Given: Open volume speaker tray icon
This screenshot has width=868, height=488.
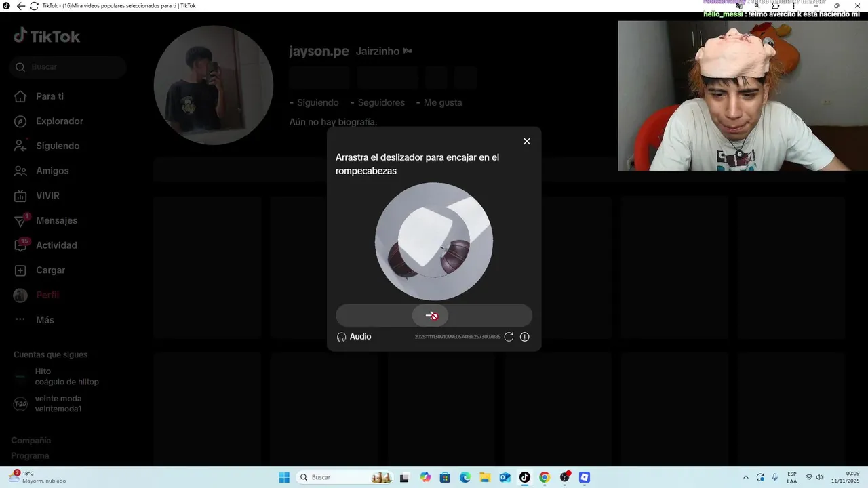Looking at the screenshot, I should click(x=819, y=477).
